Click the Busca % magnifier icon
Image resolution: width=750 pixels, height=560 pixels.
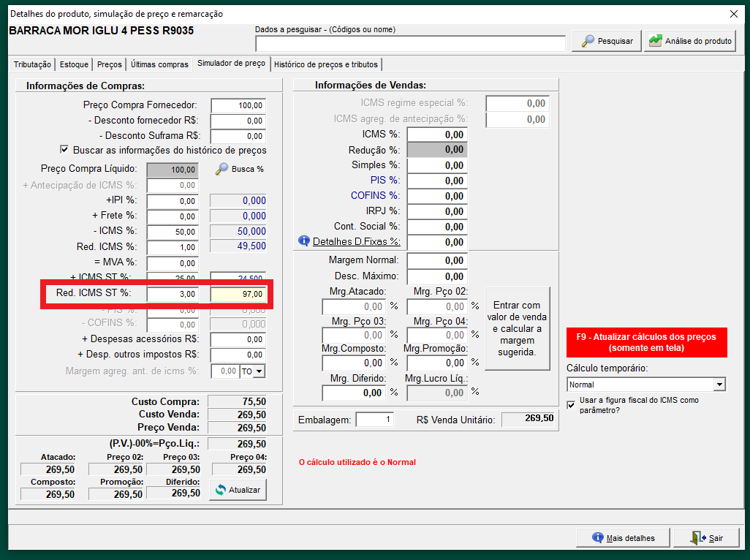[x=222, y=169]
